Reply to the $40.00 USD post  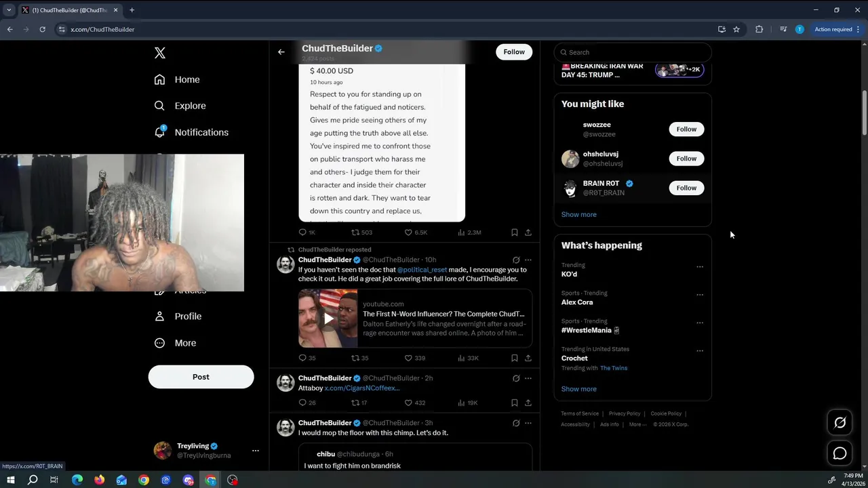[307, 232]
